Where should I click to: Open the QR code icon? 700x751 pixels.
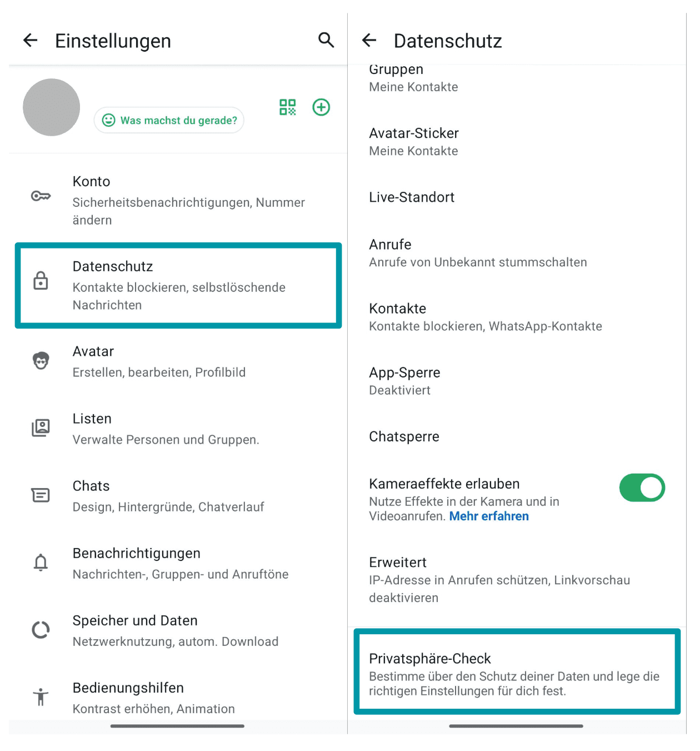(x=288, y=107)
